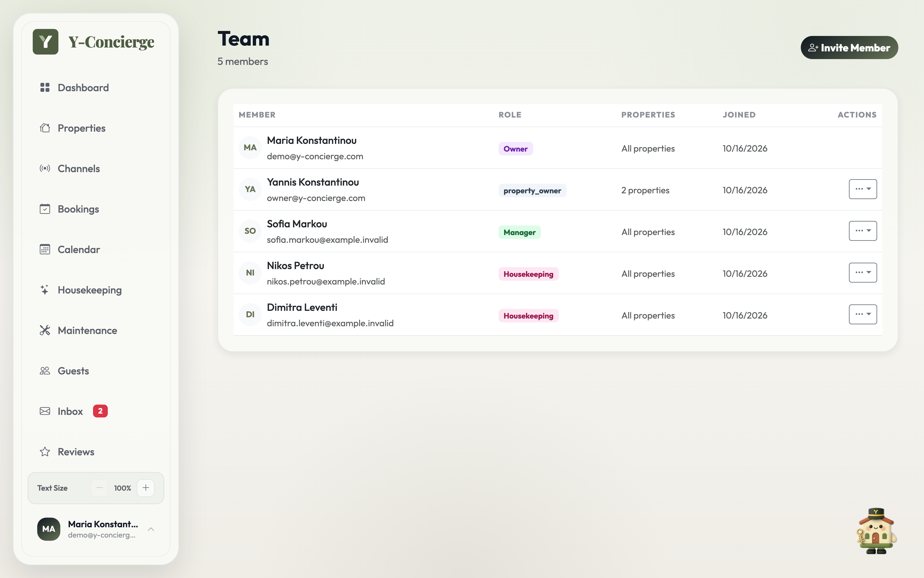This screenshot has height=578, width=924.
Task: Click the Calendar grid icon
Action: click(x=45, y=249)
